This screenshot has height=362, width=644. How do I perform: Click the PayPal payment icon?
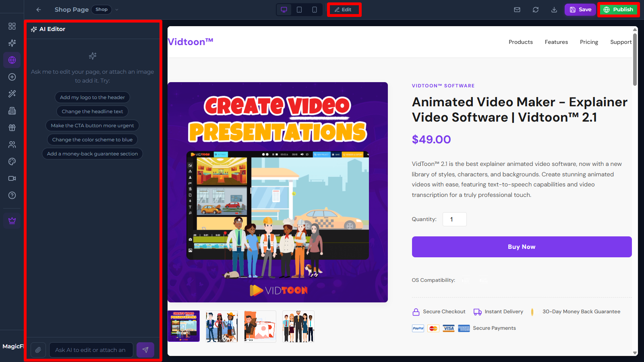[418, 328]
